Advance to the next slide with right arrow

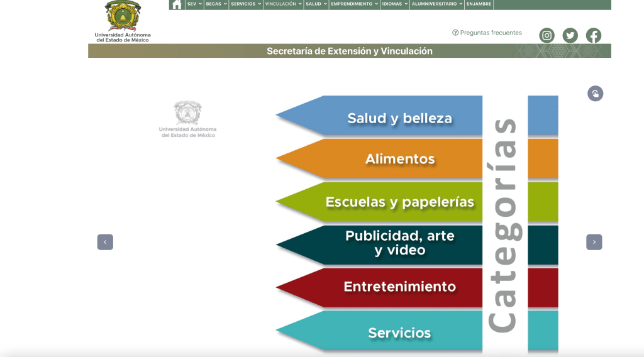click(594, 242)
